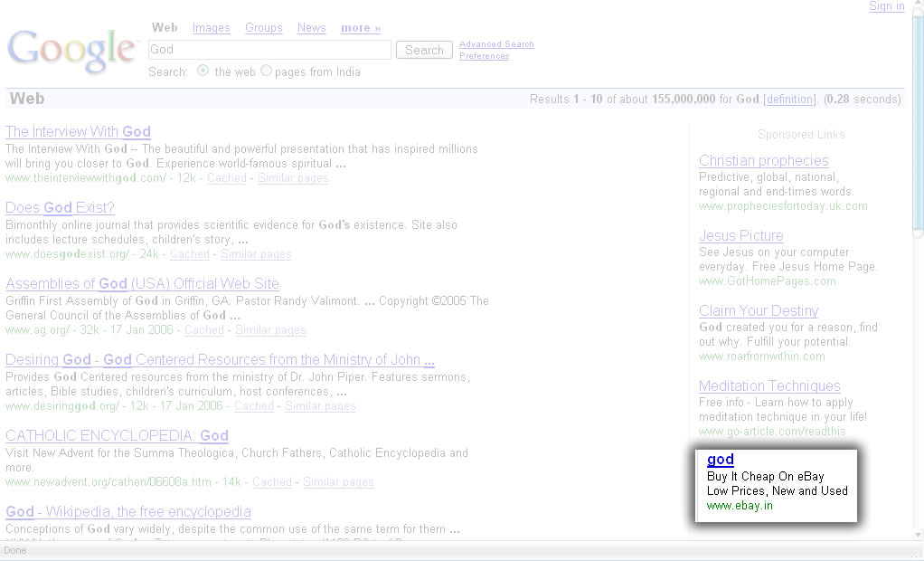Open 'CATHOLIC ENCYCLOPEDIA: God' result
This screenshot has width=924, height=561.
[117, 436]
